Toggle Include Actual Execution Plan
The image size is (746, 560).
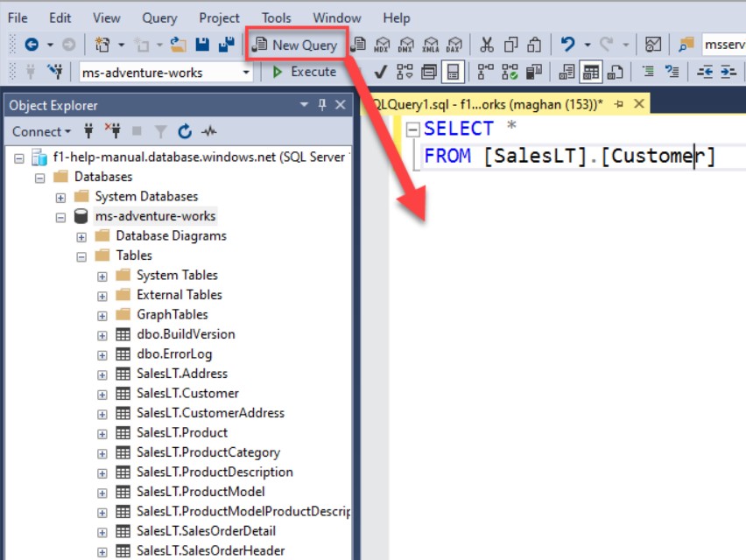click(x=485, y=73)
